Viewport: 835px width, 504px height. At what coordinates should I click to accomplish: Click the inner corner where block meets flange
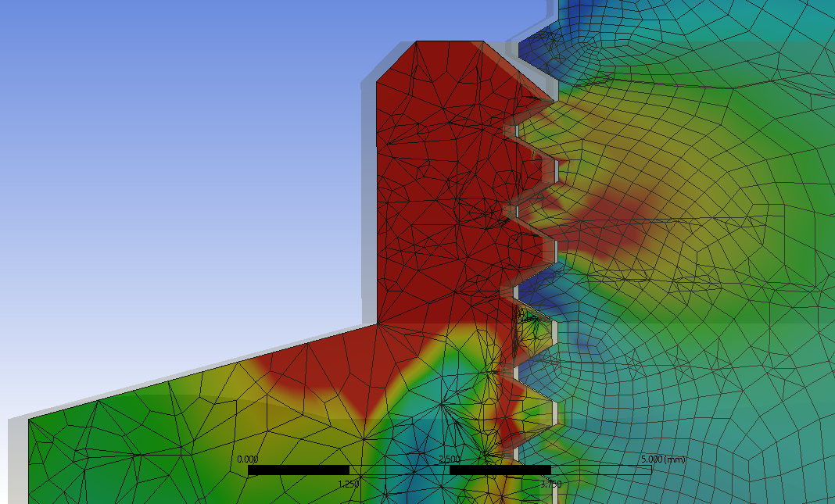[377, 323]
